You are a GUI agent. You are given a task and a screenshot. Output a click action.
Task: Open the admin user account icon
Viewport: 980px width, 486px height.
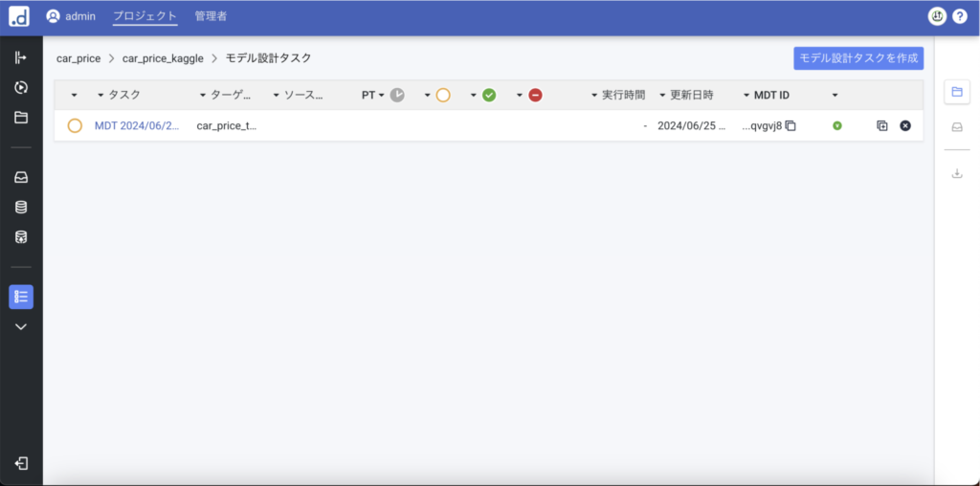[54, 16]
